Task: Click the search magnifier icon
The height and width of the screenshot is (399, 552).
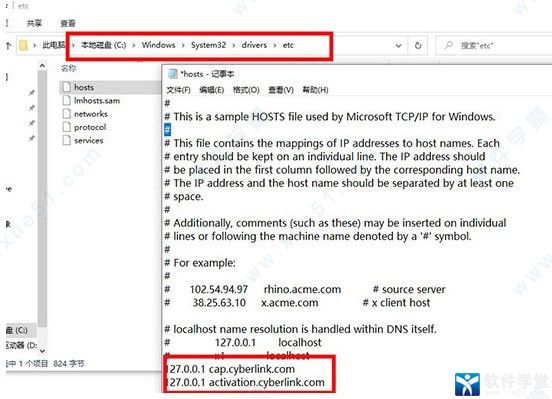Action: [448, 45]
